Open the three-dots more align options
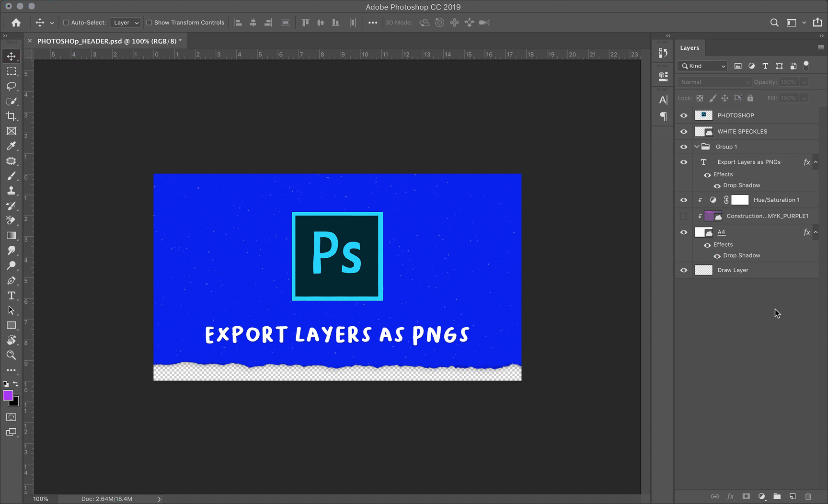 373,23
